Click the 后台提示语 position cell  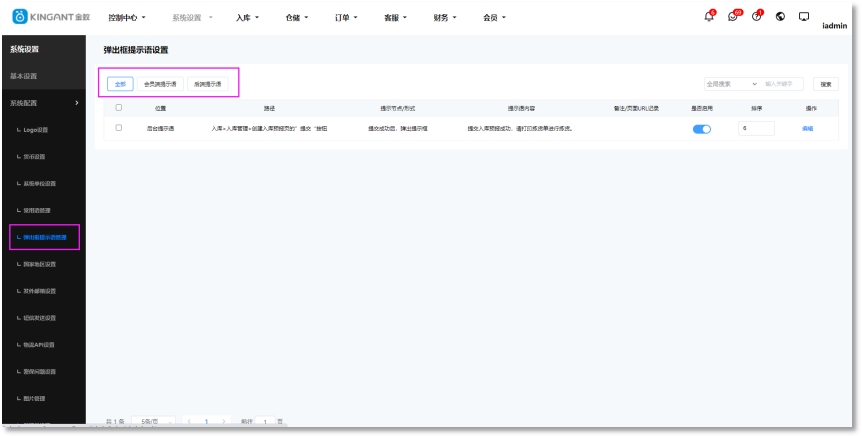[x=161, y=129]
